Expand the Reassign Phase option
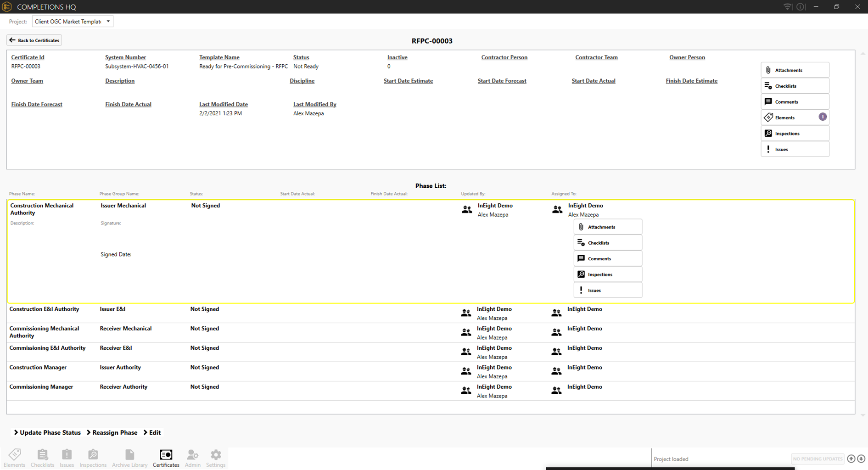Image resolution: width=868 pixels, height=470 pixels. [112, 432]
